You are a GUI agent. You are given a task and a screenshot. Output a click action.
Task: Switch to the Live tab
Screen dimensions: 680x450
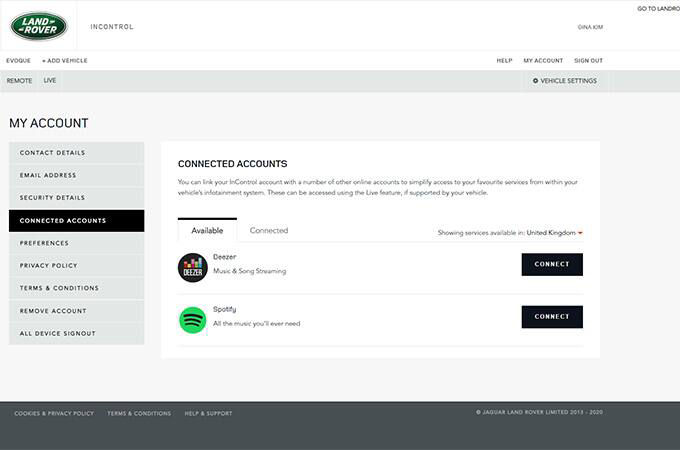pos(50,81)
